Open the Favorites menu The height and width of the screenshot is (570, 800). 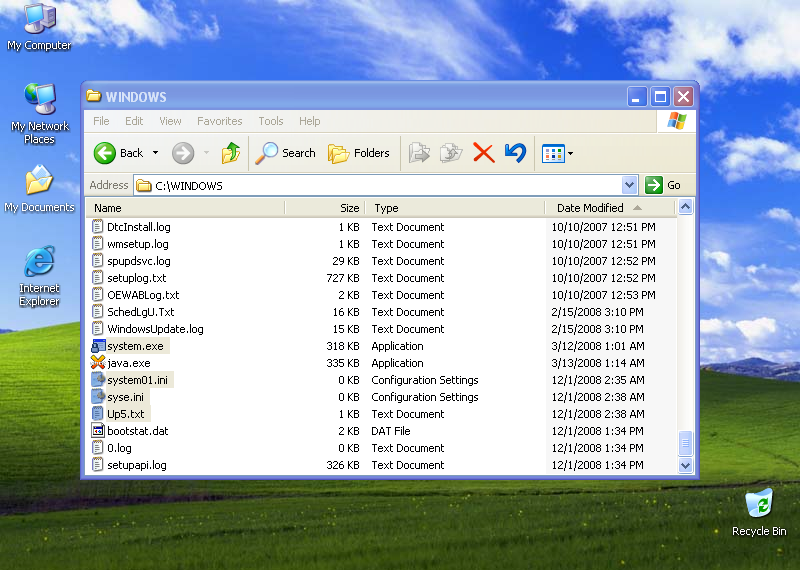pos(219,121)
